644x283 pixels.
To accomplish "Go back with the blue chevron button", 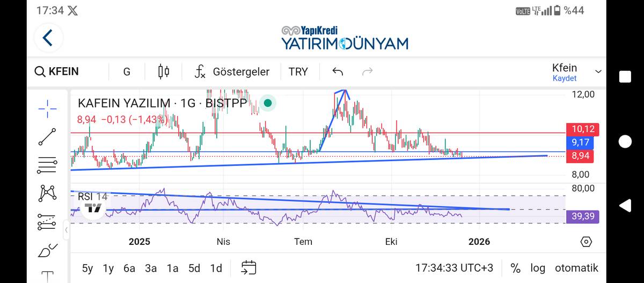I will tap(48, 38).
